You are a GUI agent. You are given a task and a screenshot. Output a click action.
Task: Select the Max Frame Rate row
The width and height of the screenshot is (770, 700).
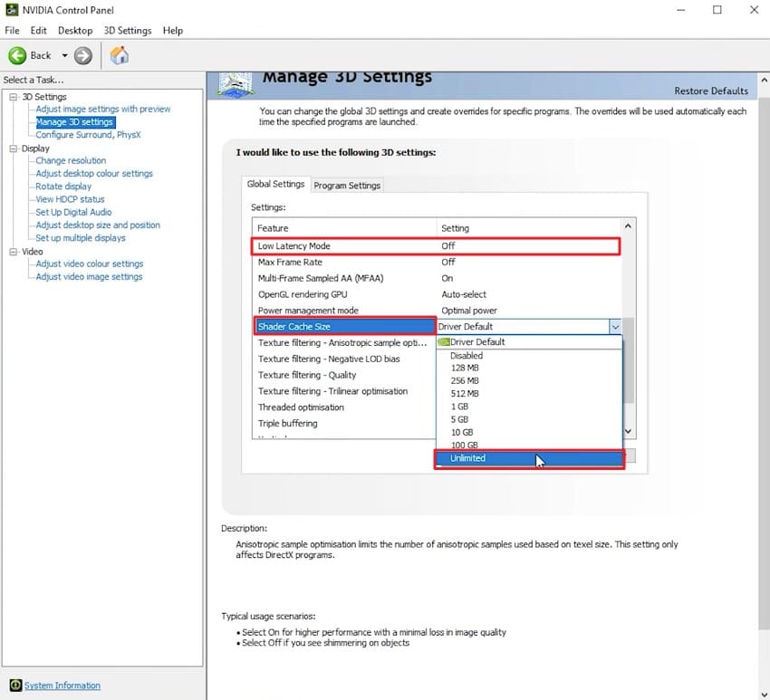437,262
